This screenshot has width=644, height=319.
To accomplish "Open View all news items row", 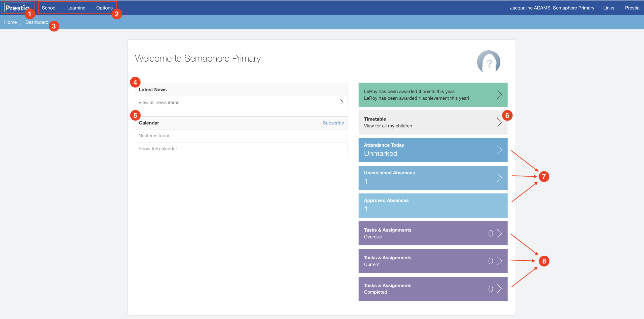I will (241, 102).
